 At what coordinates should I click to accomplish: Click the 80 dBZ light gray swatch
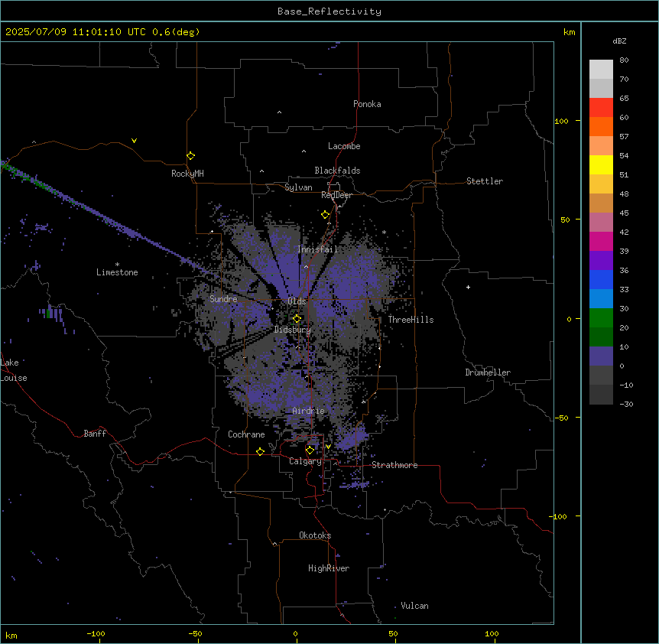point(601,70)
